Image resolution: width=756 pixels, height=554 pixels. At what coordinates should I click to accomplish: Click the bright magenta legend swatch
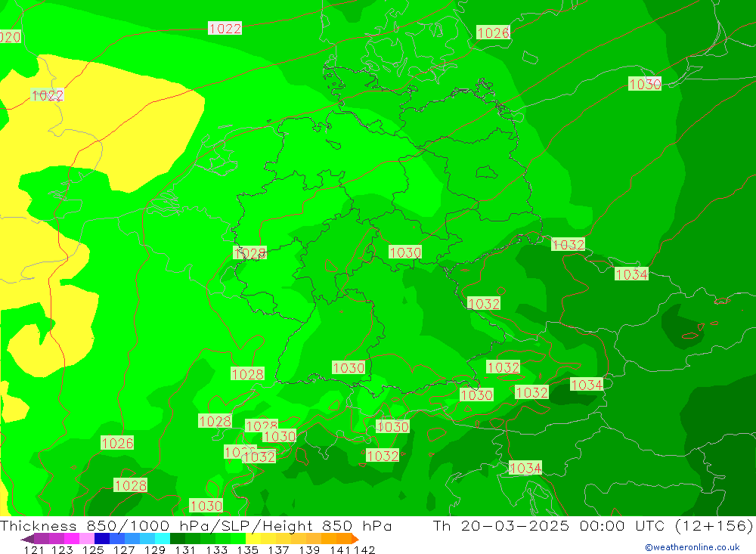tap(71, 539)
